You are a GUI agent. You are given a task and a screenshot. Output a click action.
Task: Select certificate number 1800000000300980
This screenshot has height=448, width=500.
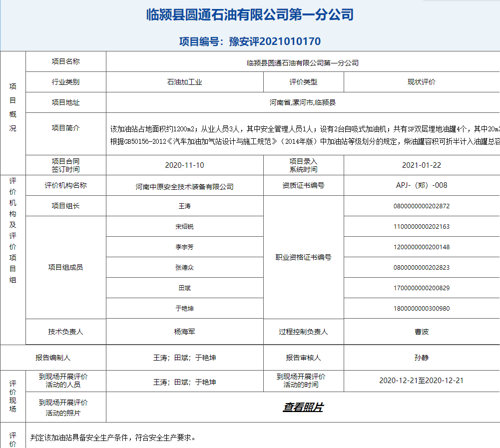click(x=422, y=308)
